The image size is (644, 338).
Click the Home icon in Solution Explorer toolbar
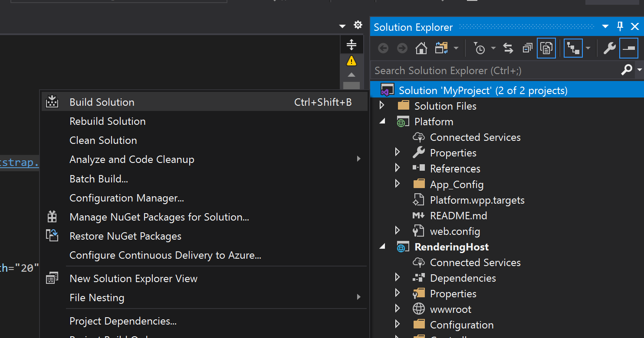pos(421,48)
